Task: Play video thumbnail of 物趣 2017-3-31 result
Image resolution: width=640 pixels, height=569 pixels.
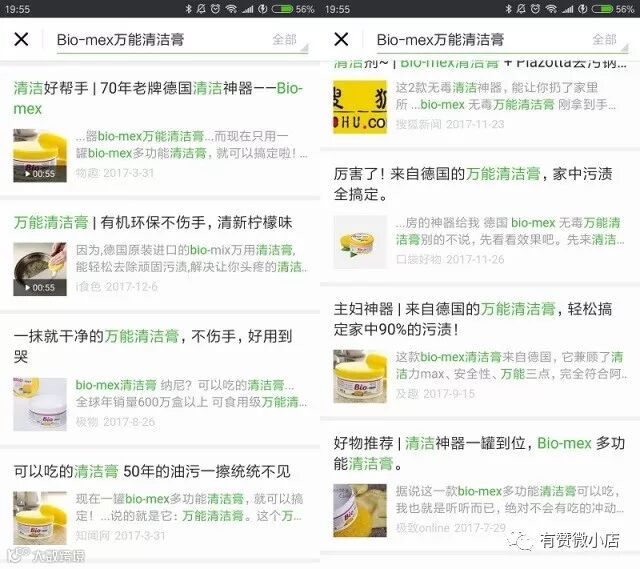Action: [x=40, y=156]
